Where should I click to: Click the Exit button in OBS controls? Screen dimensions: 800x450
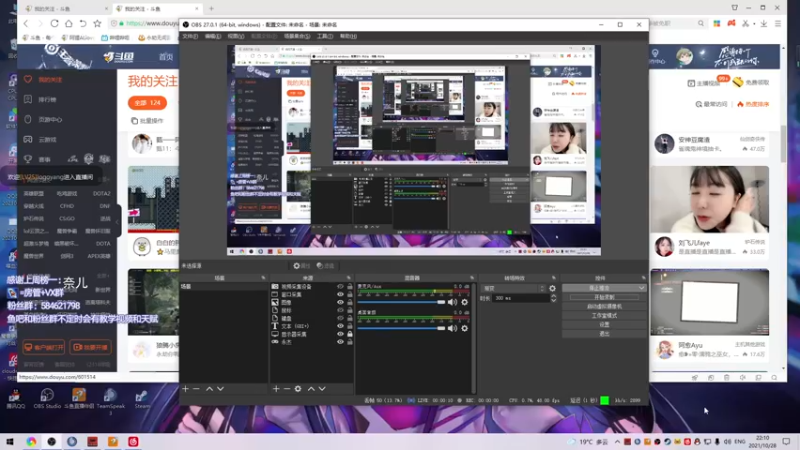pyautogui.click(x=604, y=334)
